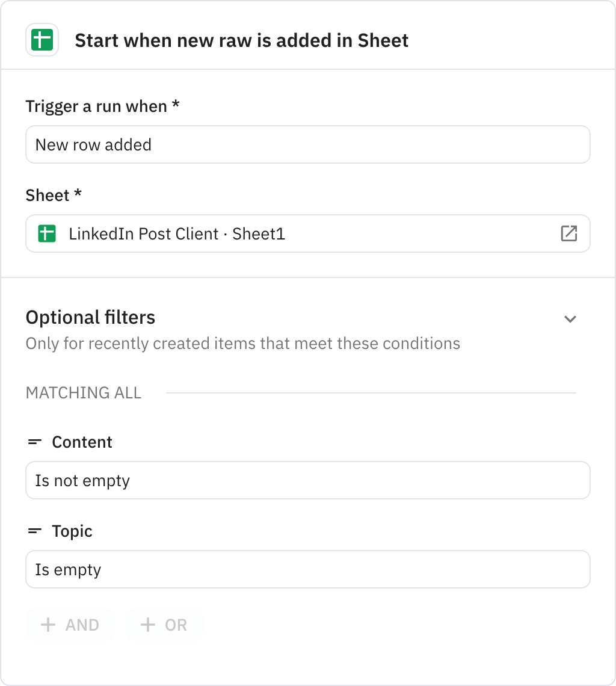Click the equals operator icon beside Content
616x686 pixels.
(x=34, y=442)
